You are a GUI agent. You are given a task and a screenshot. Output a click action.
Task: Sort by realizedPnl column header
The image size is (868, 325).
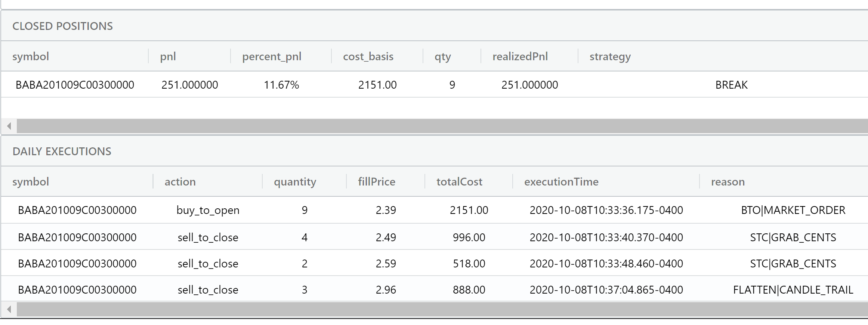(520, 56)
